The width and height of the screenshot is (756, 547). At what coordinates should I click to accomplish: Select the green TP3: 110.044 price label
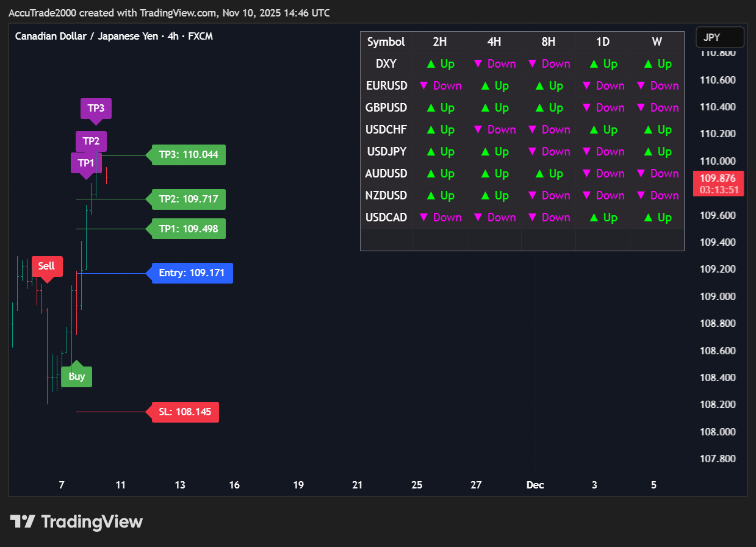click(188, 155)
